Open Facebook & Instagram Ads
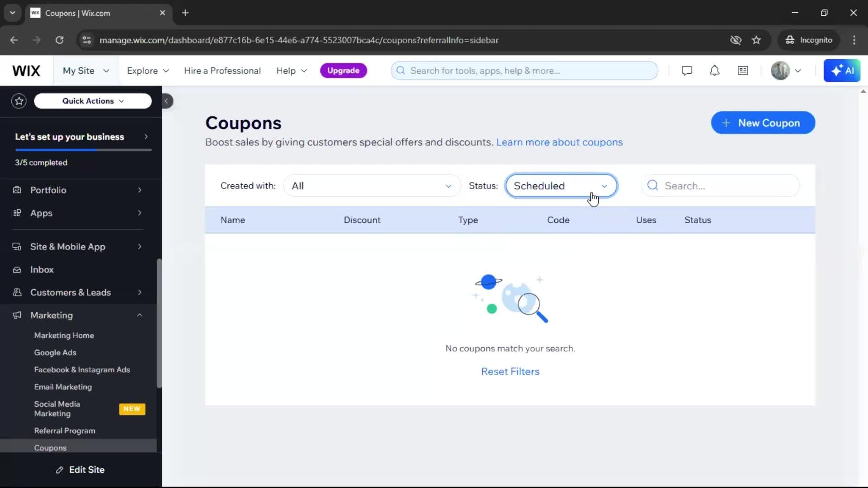868x488 pixels. (82, 370)
